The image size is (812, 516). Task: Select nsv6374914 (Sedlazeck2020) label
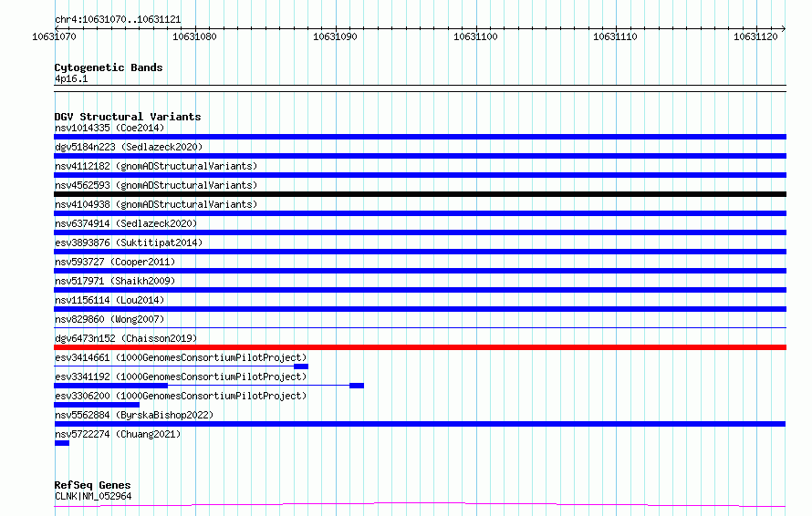(126, 223)
